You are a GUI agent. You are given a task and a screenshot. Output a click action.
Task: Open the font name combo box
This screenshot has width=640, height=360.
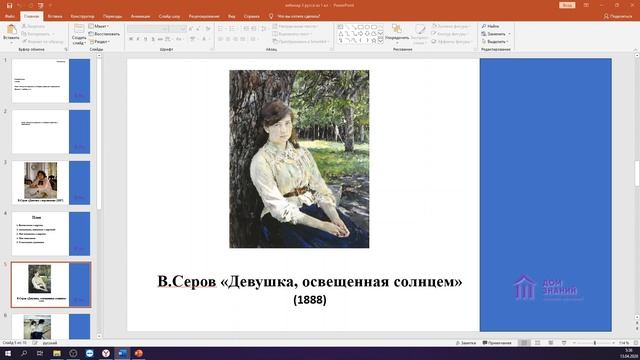(x=148, y=29)
